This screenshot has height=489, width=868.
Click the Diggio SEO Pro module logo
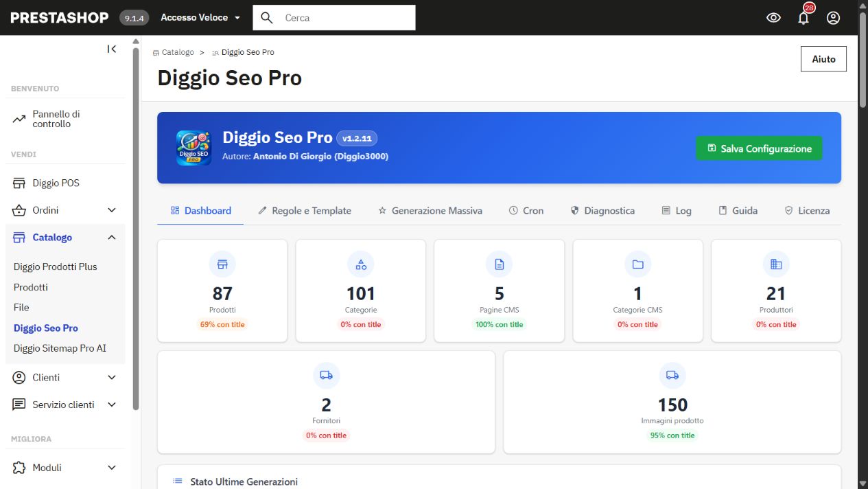coord(194,148)
